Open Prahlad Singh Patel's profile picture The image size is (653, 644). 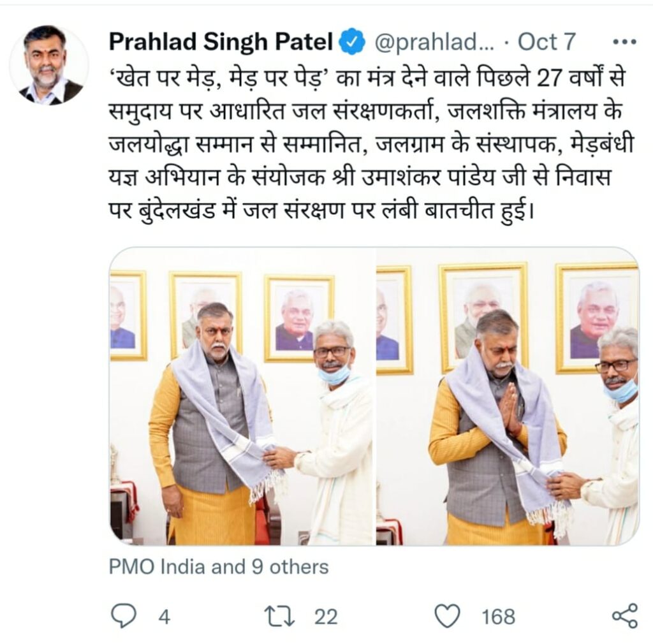[x=49, y=64]
